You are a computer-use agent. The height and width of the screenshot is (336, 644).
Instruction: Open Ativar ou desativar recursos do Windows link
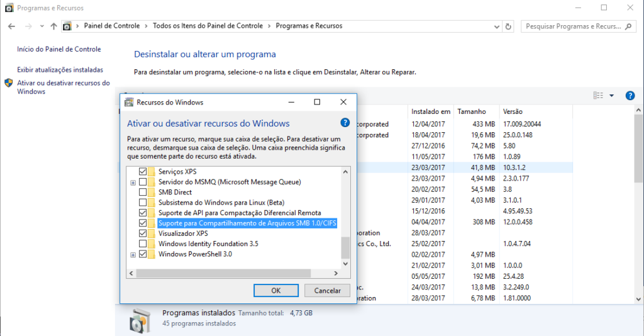click(x=64, y=87)
